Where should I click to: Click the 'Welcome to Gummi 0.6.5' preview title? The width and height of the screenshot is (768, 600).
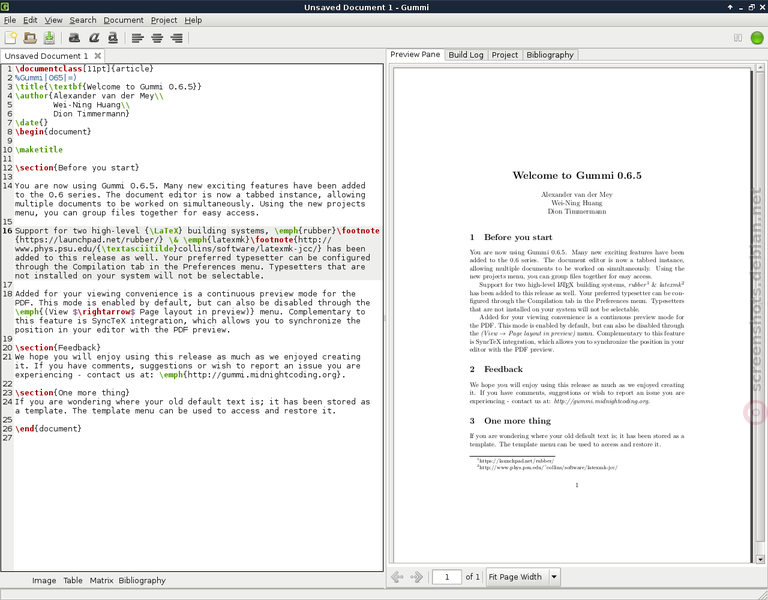tap(576, 175)
